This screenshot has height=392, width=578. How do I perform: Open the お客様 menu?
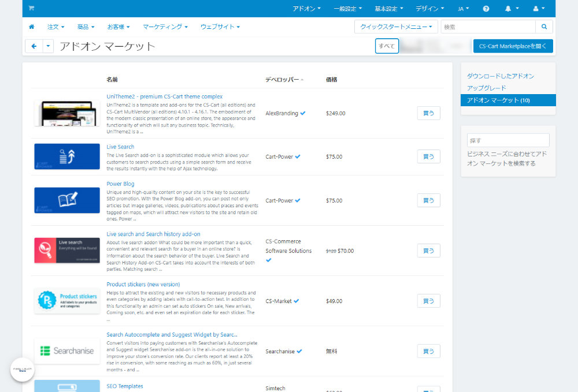coord(118,27)
